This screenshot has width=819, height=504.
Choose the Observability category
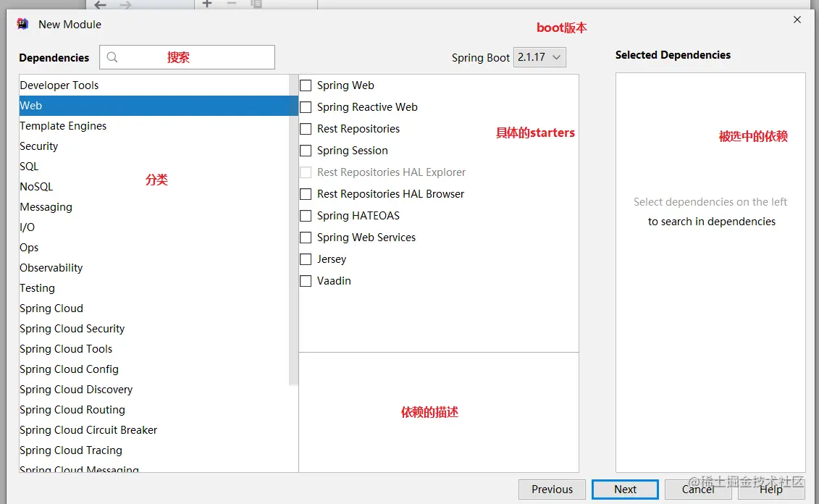154,267
